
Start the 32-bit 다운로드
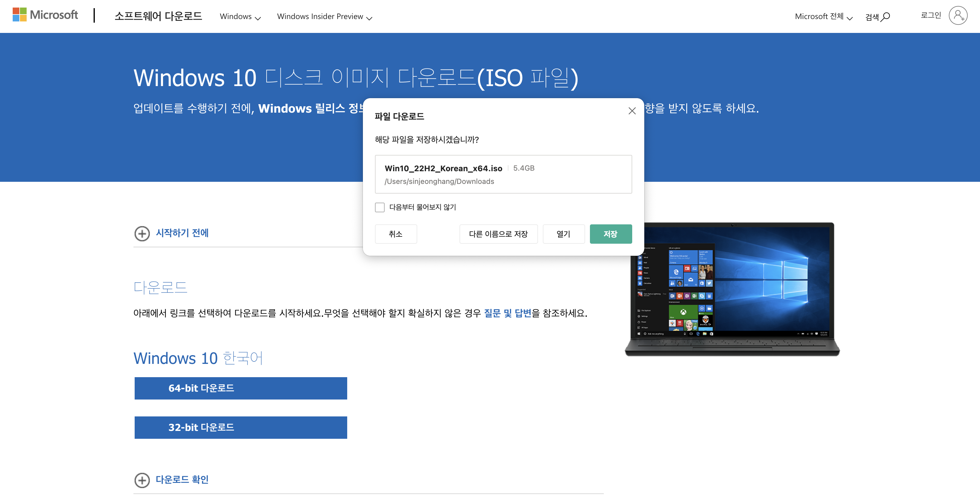241,428
